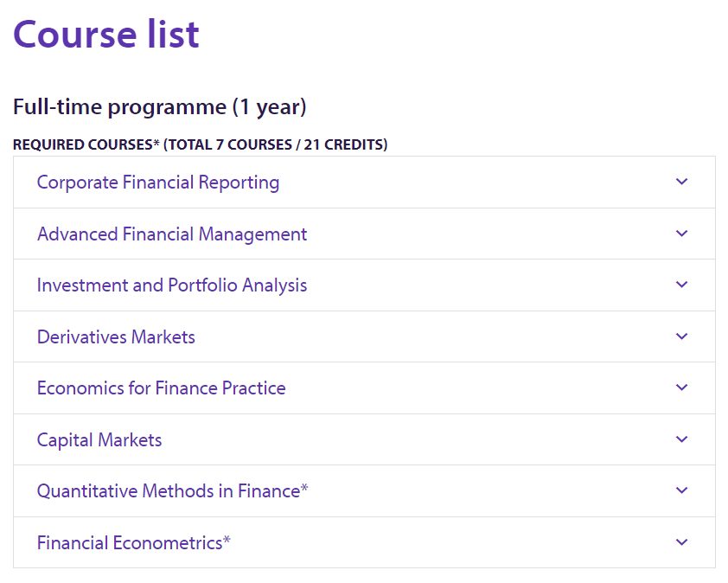Click the Full-time programme (1 year) heading

click(160, 107)
